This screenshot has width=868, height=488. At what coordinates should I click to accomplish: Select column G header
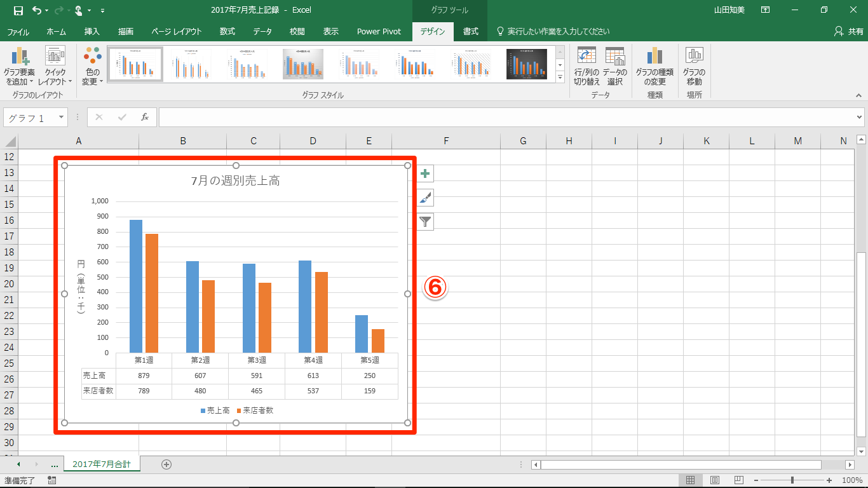pyautogui.click(x=523, y=141)
